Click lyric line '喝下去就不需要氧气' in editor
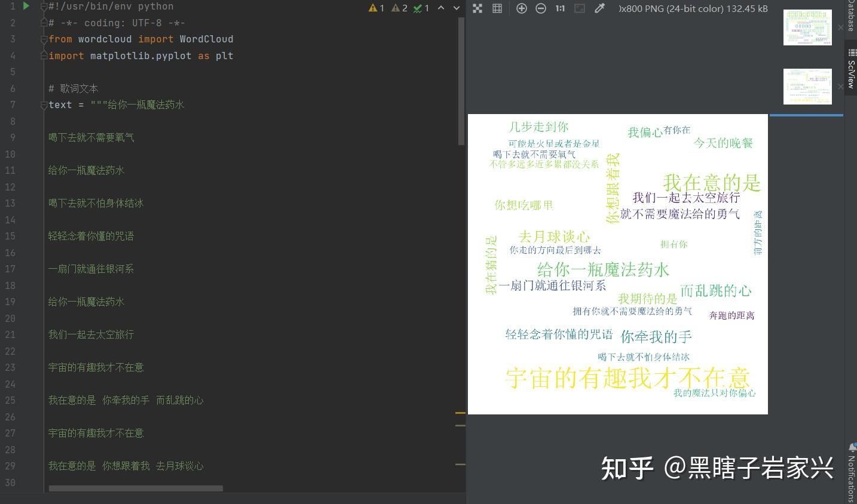The height and width of the screenshot is (504, 857). (x=91, y=137)
